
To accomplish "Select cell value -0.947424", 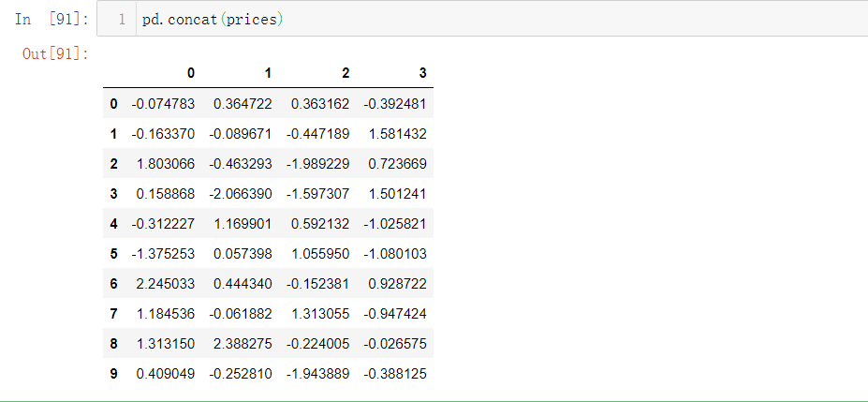I will 395,314.
